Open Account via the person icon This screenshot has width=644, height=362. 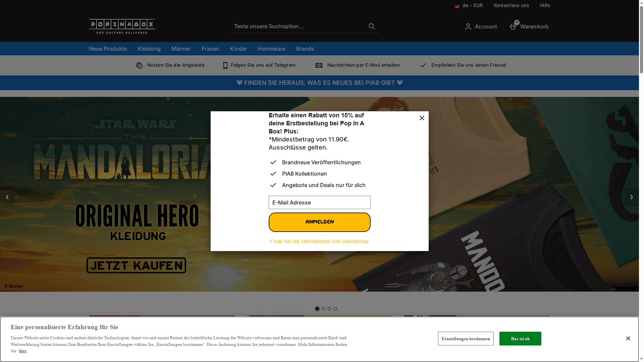pos(468,26)
